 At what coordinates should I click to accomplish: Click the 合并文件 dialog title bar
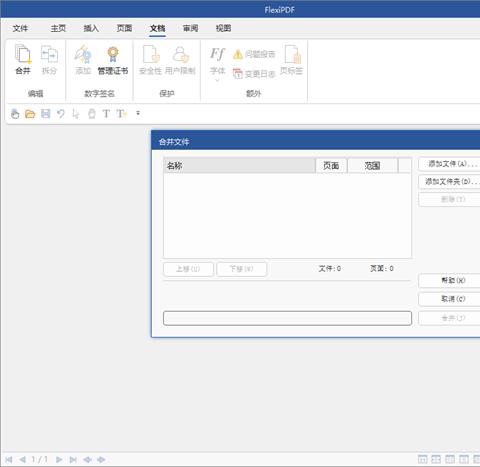tap(316, 141)
